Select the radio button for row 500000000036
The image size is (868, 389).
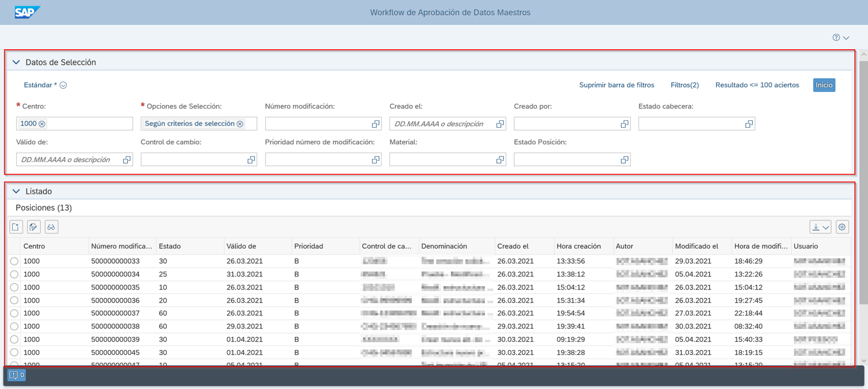[14, 300]
